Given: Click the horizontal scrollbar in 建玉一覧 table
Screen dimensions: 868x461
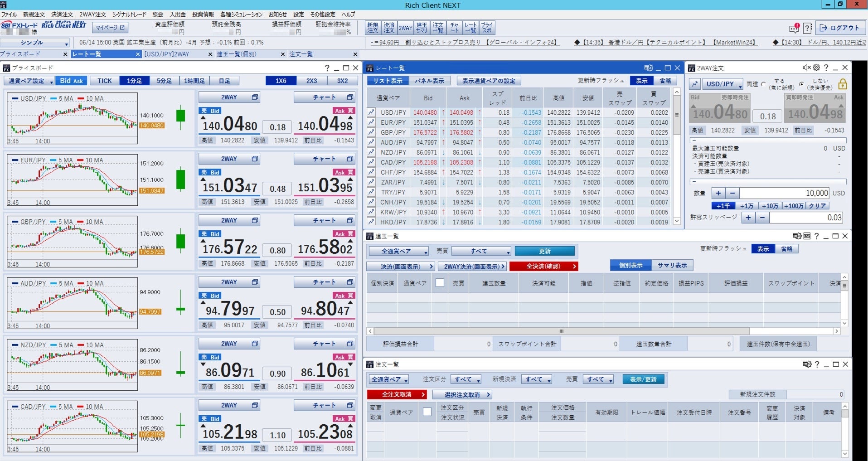Looking at the screenshot, I should 561,331.
